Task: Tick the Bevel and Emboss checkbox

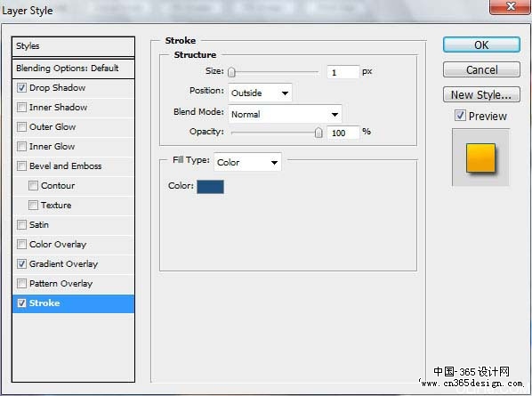Action: pos(21,166)
